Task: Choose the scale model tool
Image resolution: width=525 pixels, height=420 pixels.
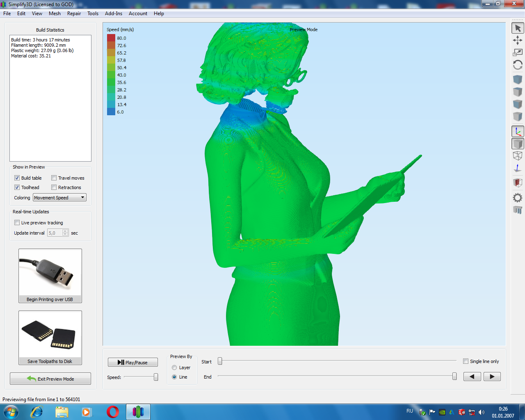Action: click(518, 52)
